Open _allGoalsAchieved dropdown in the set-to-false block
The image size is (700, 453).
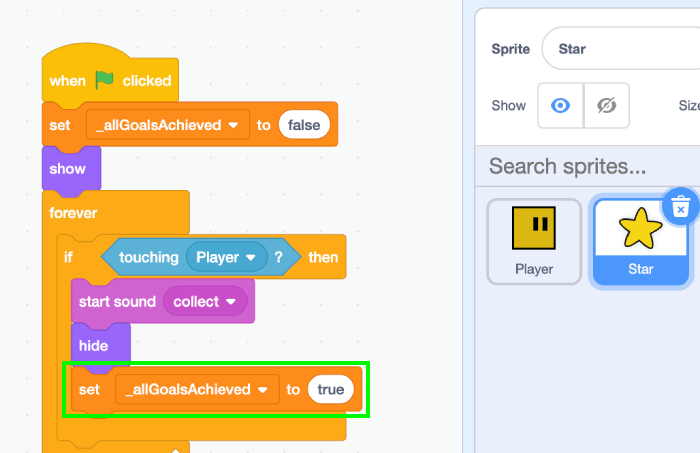(x=234, y=125)
